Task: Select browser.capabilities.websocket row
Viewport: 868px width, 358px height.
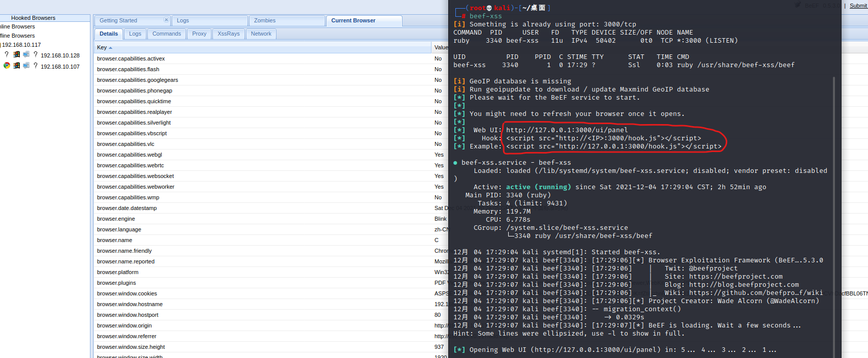Action: coord(271,176)
